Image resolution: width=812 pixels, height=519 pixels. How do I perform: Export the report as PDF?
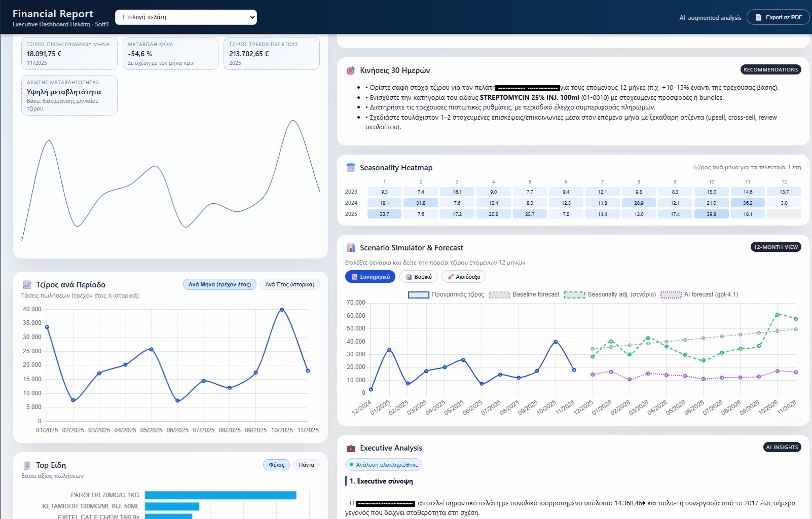pos(778,18)
